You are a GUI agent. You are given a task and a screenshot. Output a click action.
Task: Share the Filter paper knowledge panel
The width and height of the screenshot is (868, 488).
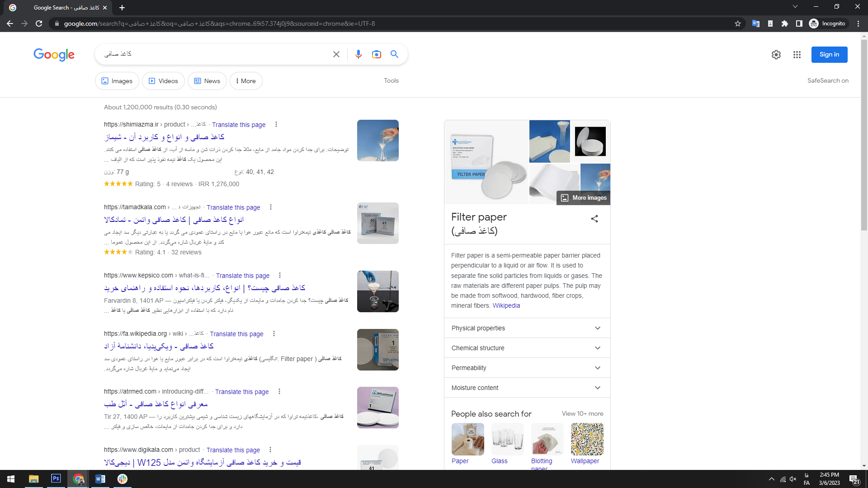[x=594, y=219]
